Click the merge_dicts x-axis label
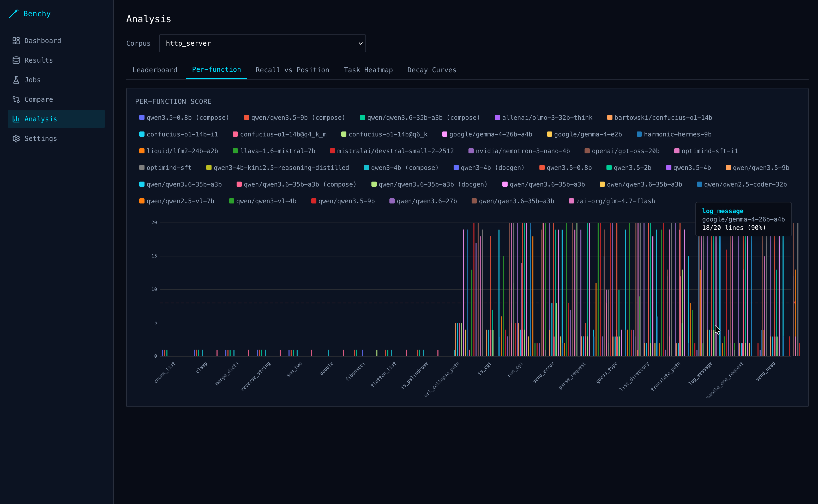Viewport: 818px width, 504px height. (227, 374)
